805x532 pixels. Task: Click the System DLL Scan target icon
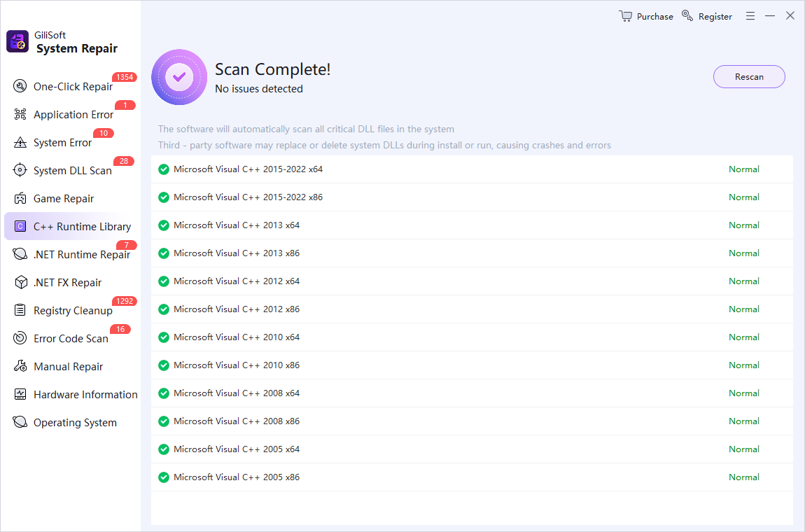[20, 170]
